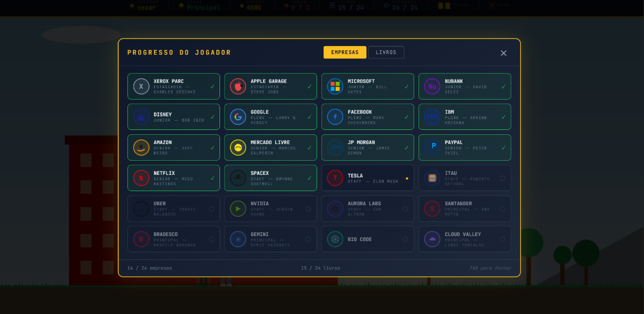Select the Empresas tab
Viewport: 644px width, 314px height.
coord(345,53)
